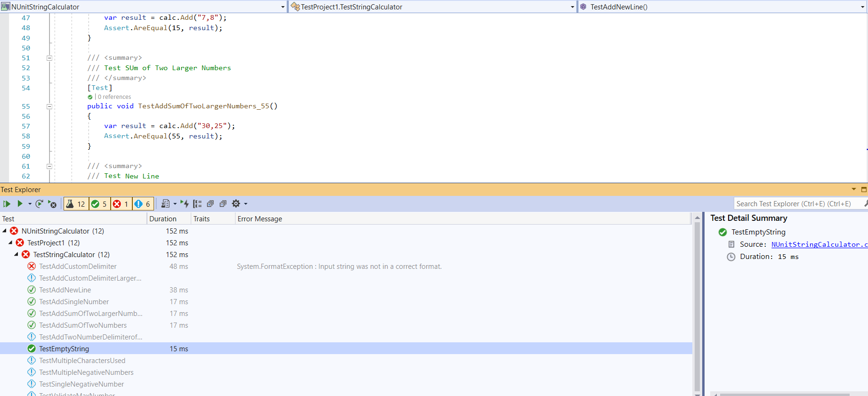Image resolution: width=868 pixels, height=396 pixels.
Task: Open the NUnitStringCalculator source link
Action: (819, 244)
